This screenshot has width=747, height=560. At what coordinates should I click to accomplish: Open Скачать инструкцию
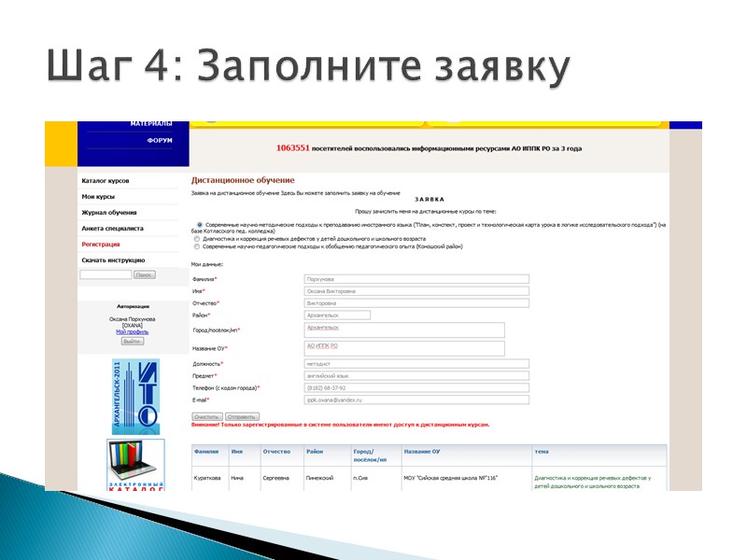(x=113, y=260)
